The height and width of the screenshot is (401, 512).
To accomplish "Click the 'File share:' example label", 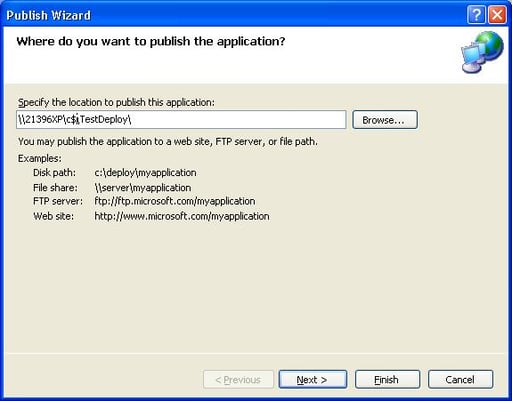I will click(55, 188).
